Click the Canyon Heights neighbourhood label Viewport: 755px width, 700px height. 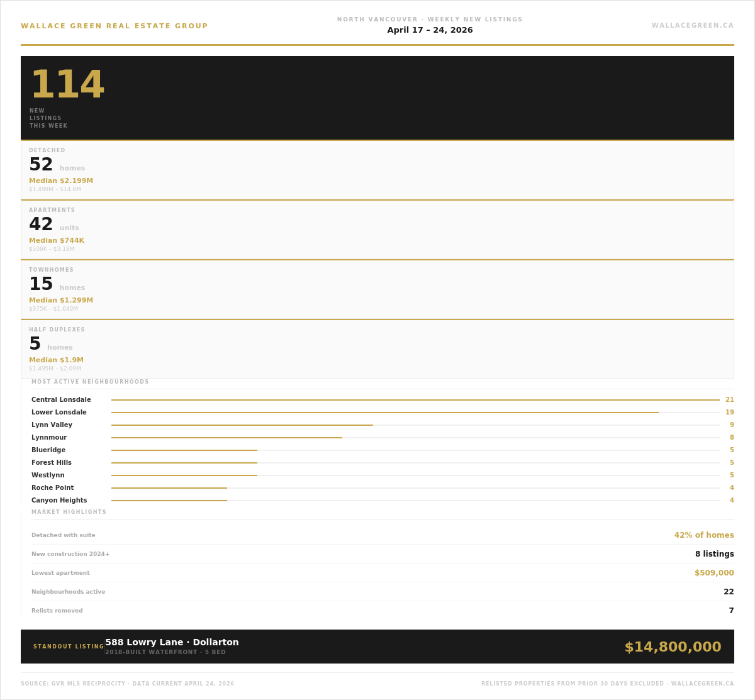click(59, 501)
